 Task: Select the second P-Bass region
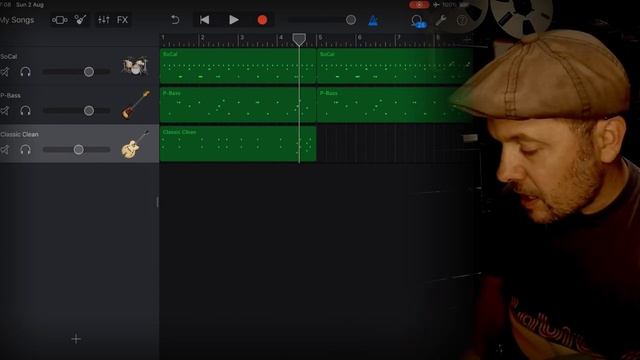(x=395, y=105)
